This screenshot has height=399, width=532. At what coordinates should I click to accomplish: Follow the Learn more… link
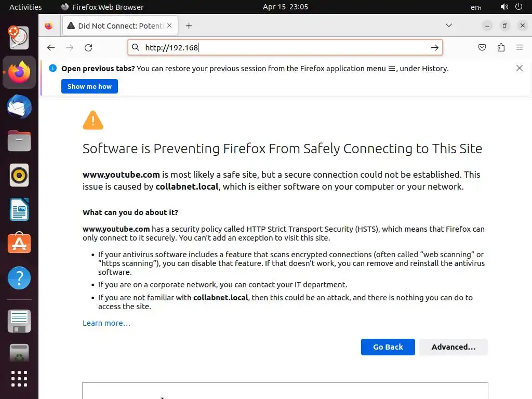click(107, 323)
